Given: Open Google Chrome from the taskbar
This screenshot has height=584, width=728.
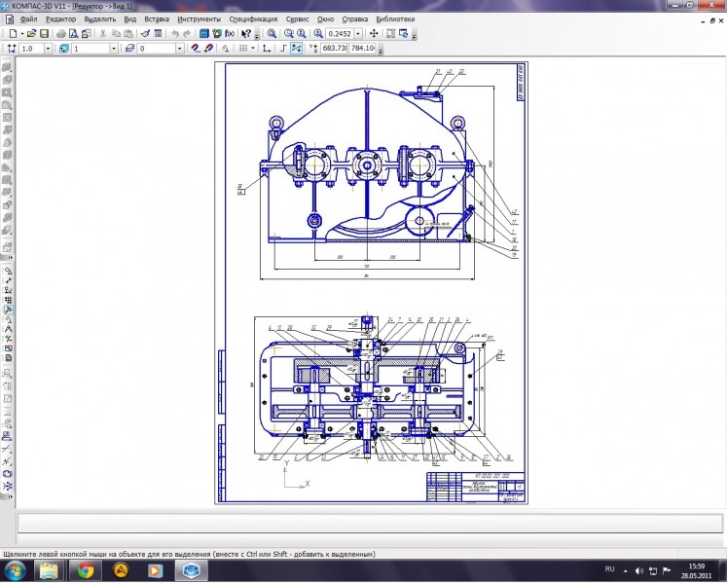Looking at the screenshot, I should [86, 570].
